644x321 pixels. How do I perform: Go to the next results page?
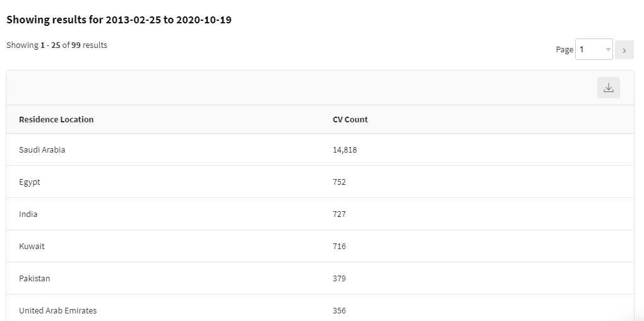[624, 50]
